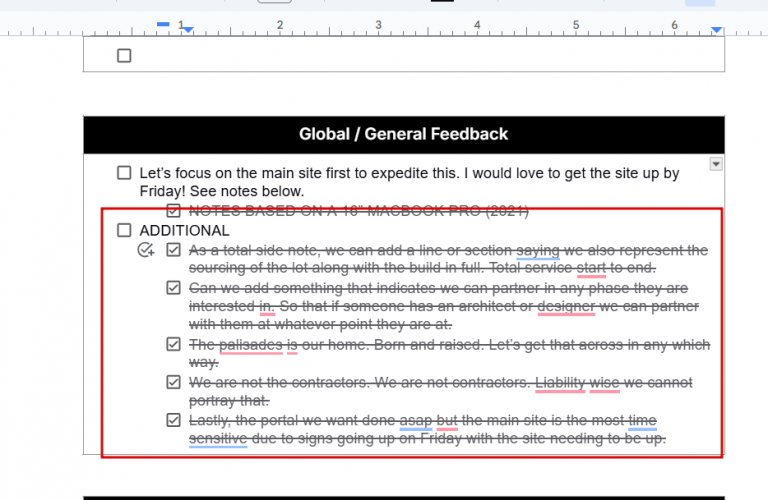
Task: Open the table cell dropdown arrow
Action: tap(716, 164)
